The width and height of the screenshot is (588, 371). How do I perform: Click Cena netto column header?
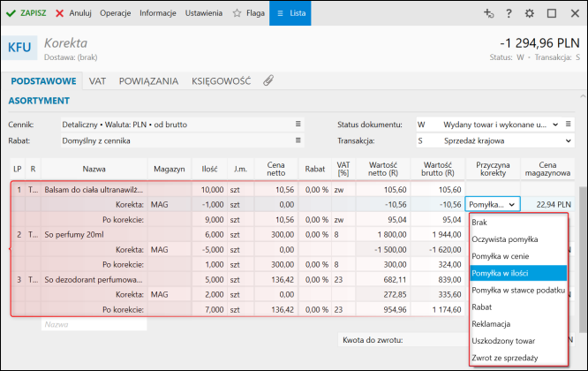pos(275,170)
